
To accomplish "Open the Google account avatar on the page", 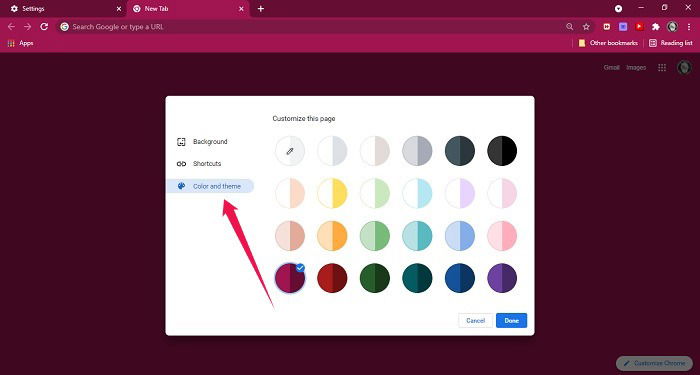I will coord(684,67).
